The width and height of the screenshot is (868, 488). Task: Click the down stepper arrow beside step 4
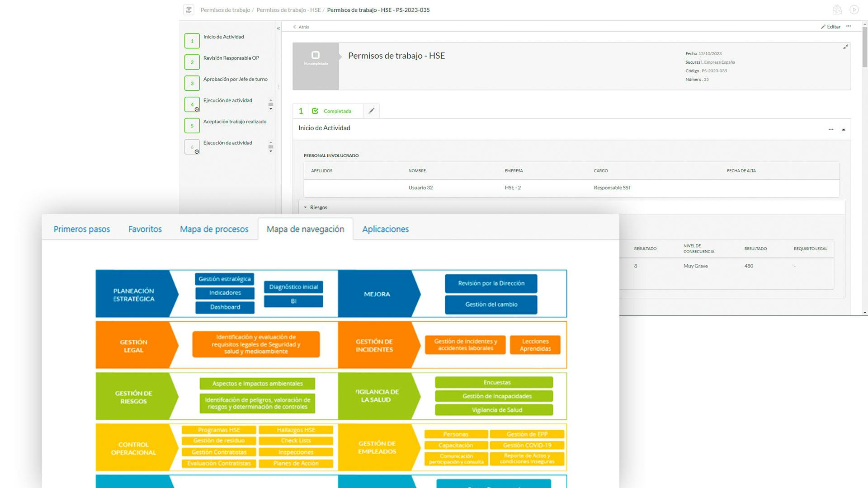(x=270, y=109)
